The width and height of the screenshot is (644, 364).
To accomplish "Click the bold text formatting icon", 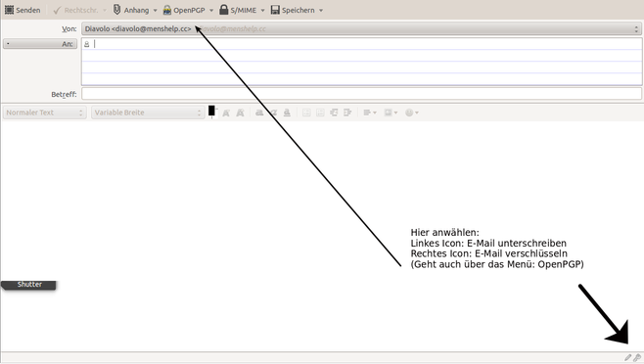I will (x=259, y=113).
